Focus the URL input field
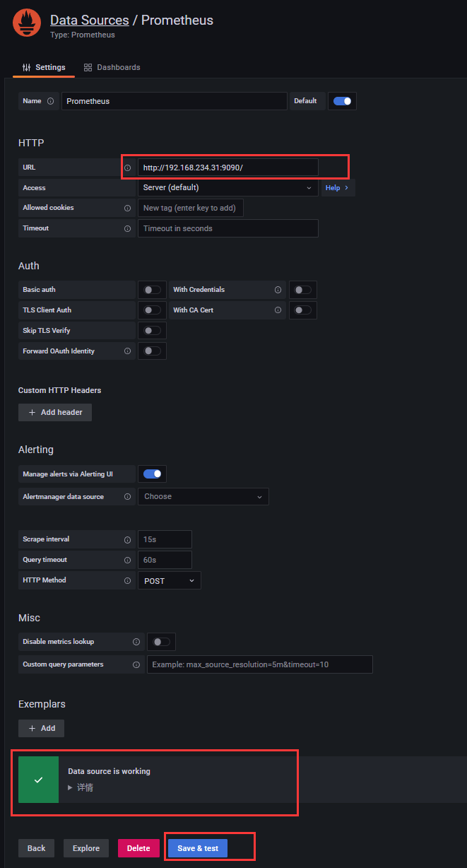 click(x=227, y=168)
